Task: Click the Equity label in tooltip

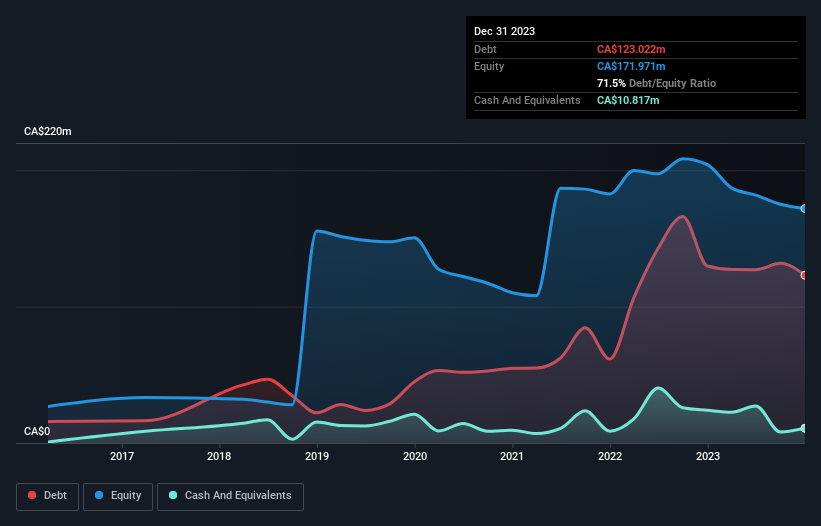Action: [x=489, y=66]
